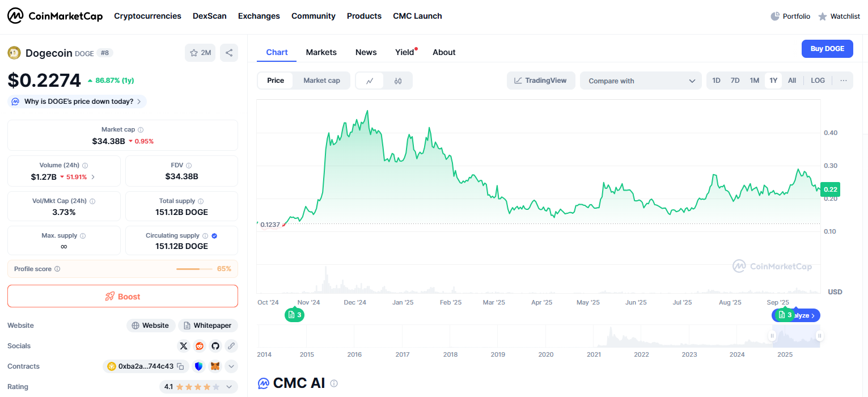The width and height of the screenshot is (868, 397).
Task: Click the right handle of timeline range slider
Action: [x=819, y=336]
